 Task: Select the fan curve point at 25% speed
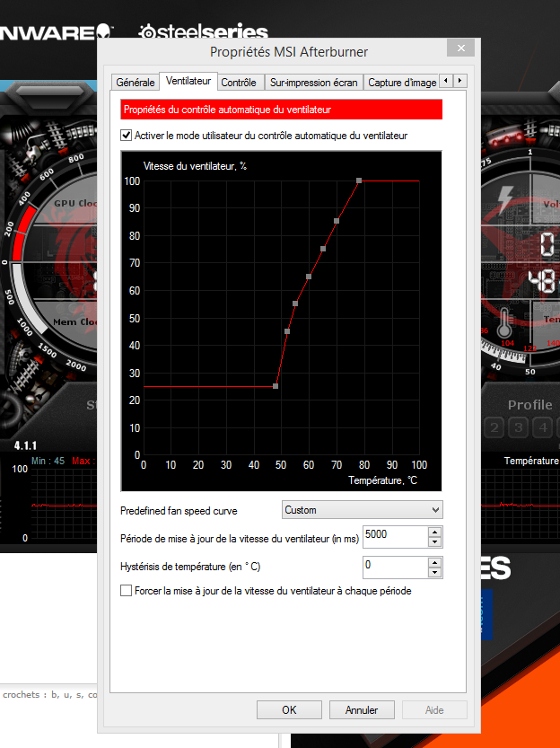pyautogui.click(x=276, y=386)
